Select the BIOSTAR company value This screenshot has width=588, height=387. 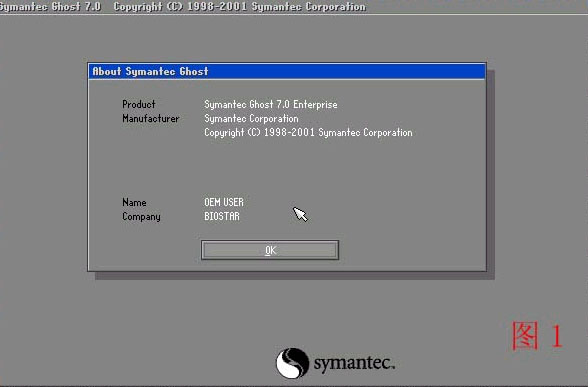click(222, 217)
